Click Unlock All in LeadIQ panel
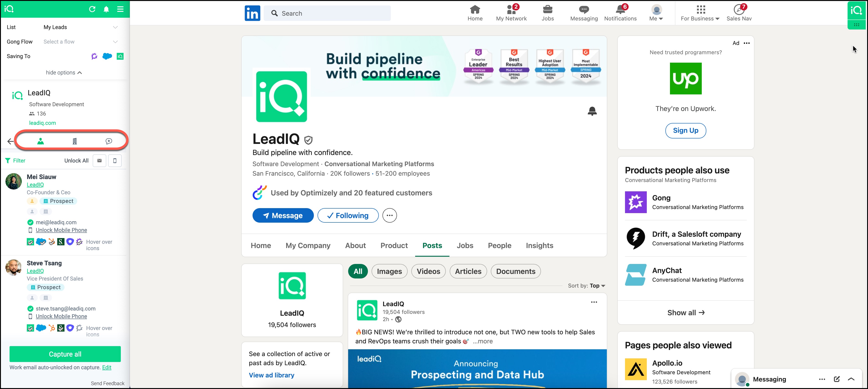The height and width of the screenshot is (389, 868). 76,161
